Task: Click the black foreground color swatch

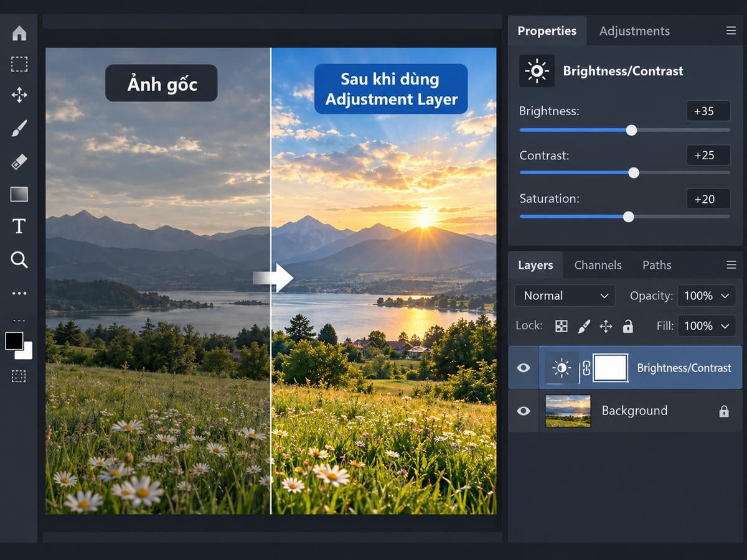Action: tap(14, 340)
